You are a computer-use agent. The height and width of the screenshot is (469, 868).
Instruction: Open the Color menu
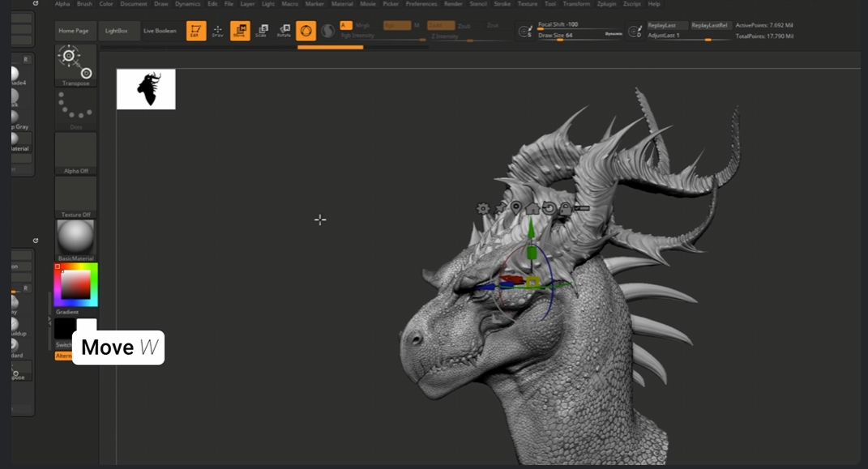tap(106, 4)
